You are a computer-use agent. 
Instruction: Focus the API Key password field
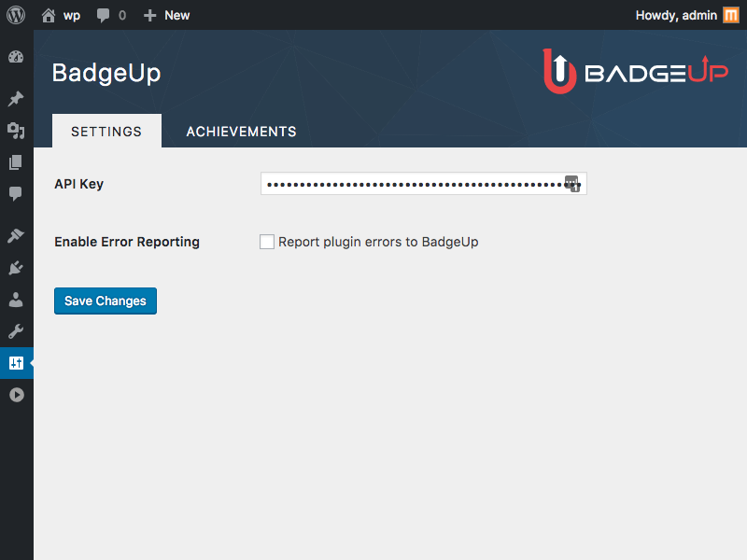[x=424, y=184]
